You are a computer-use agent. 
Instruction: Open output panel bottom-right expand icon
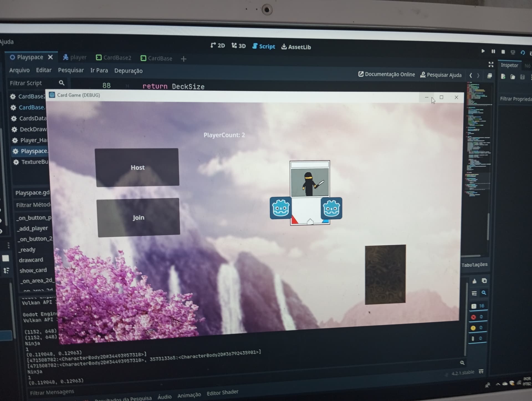(x=481, y=371)
